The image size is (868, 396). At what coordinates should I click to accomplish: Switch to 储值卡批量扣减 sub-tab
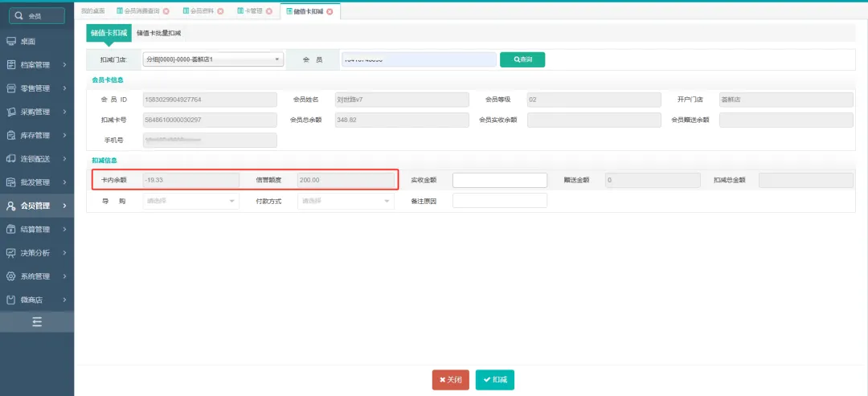tap(158, 33)
